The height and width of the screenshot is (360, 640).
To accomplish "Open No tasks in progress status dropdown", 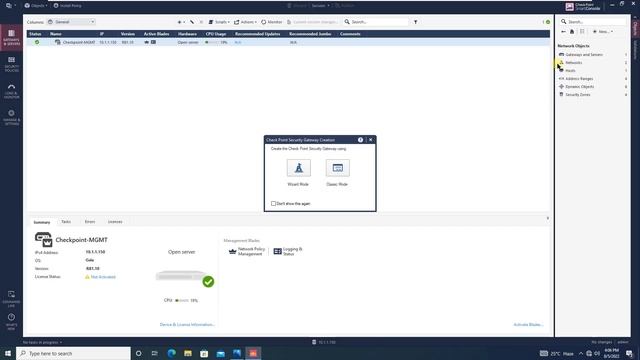I will tap(42, 342).
